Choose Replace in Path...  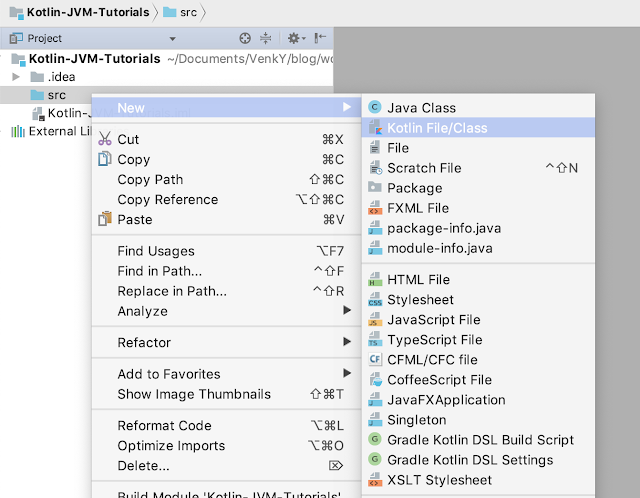tap(227, 291)
